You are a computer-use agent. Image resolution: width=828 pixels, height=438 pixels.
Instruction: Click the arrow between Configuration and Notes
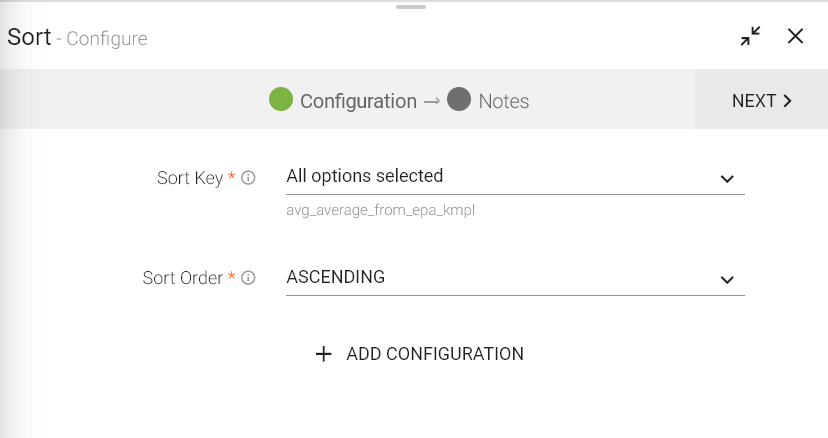pyautogui.click(x=431, y=101)
